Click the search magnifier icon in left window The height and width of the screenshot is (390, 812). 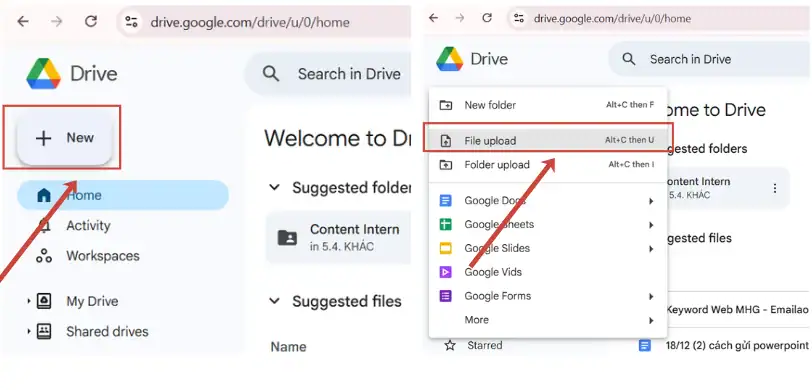271,74
